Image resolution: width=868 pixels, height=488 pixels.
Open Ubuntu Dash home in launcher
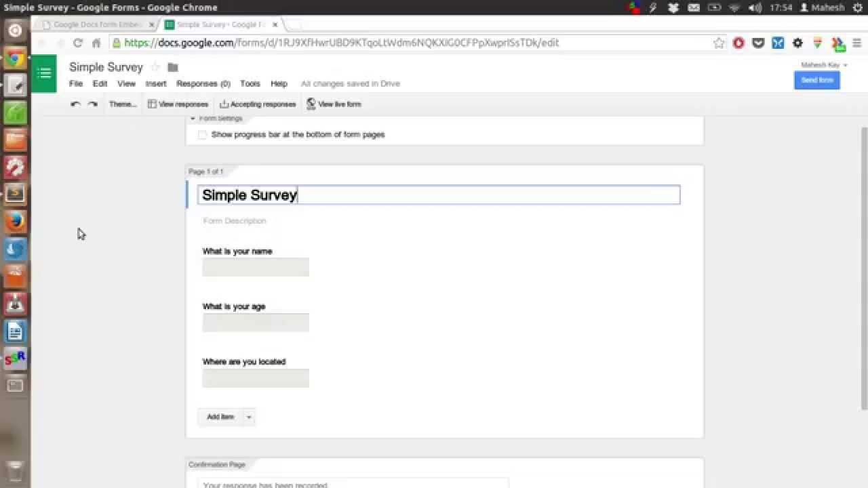(x=15, y=30)
